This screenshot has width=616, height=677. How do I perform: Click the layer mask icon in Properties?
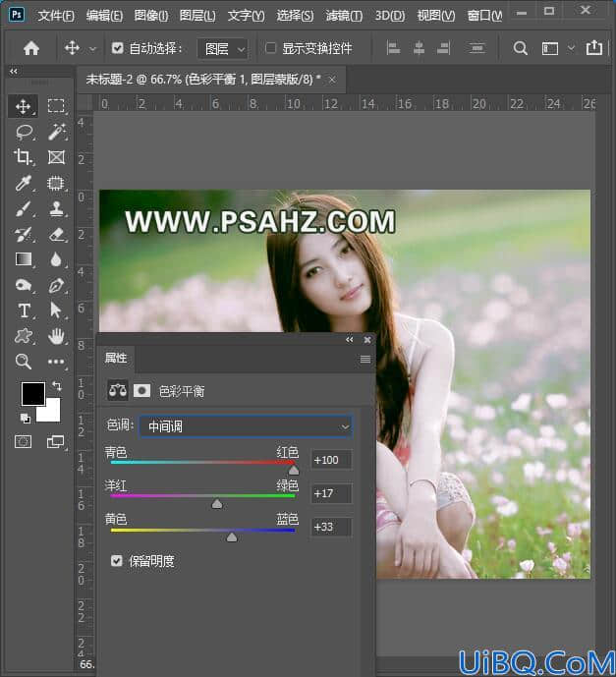tap(141, 391)
